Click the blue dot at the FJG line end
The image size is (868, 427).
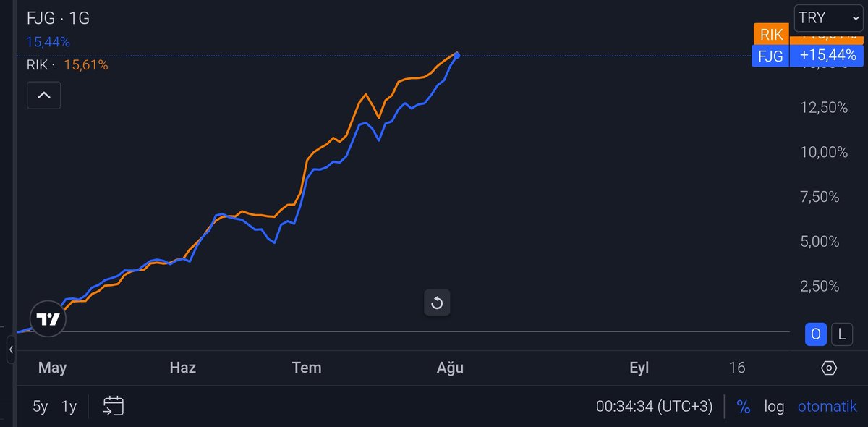pos(456,55)
